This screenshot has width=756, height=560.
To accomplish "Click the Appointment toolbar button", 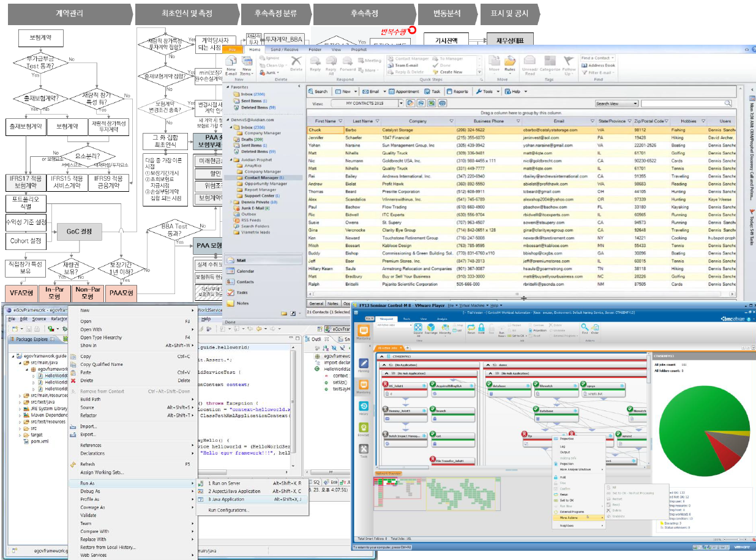I will [404, 91].
